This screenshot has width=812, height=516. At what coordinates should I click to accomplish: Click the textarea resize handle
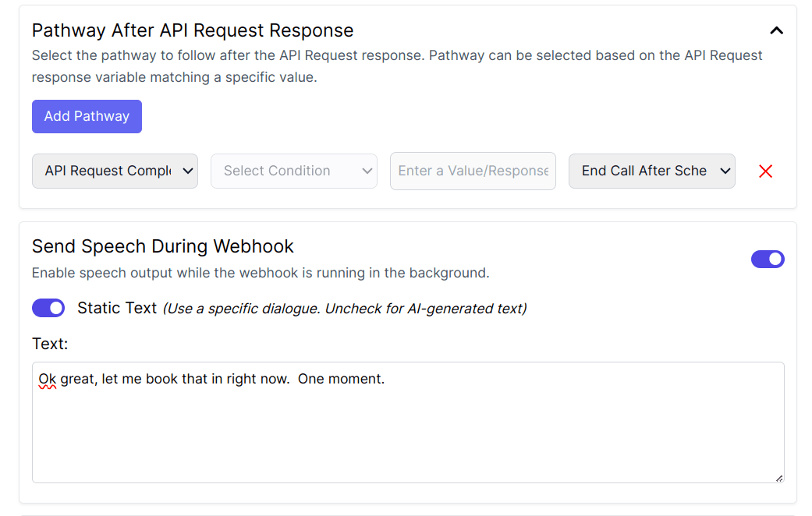pyautogui.click(x=779, y=478)
